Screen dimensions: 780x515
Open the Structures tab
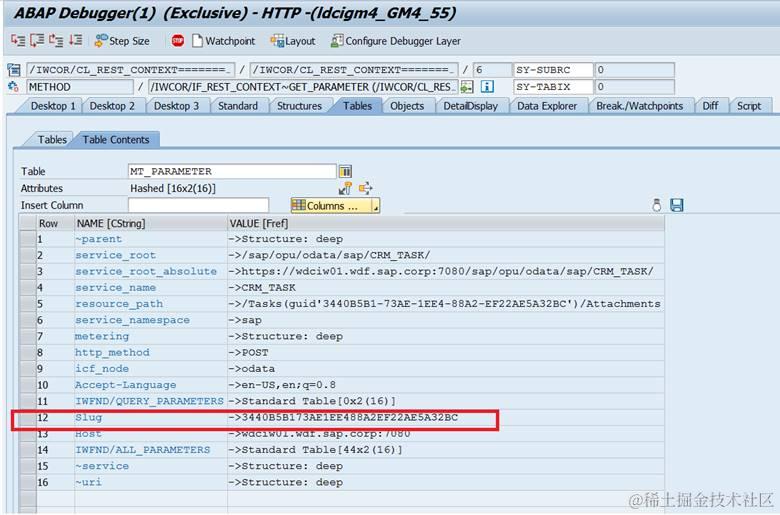299,106
